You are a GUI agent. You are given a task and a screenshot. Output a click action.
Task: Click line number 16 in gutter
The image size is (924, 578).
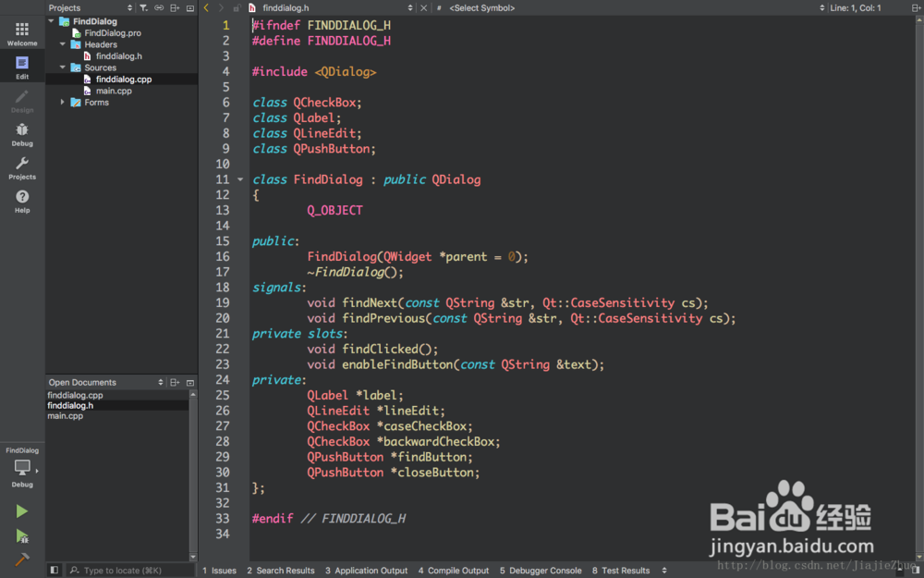coord(222,256)
